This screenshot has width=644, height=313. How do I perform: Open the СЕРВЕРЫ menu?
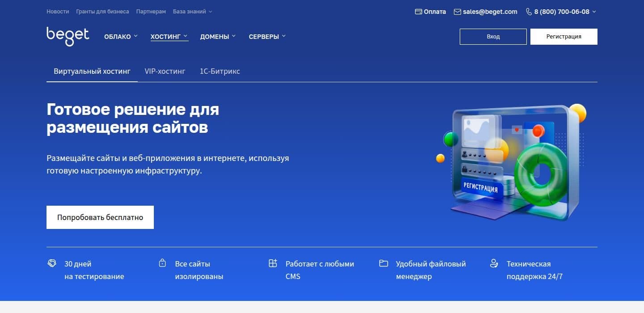267,37
